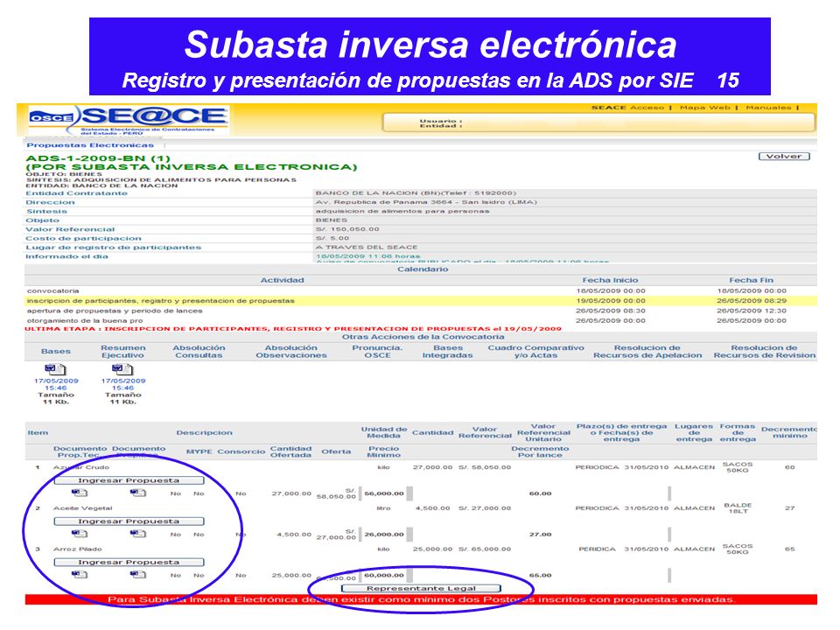Click the ULTIMA ETAPA red status line
The height and width of the screenshot is (630, 840).
coord(293,329)
